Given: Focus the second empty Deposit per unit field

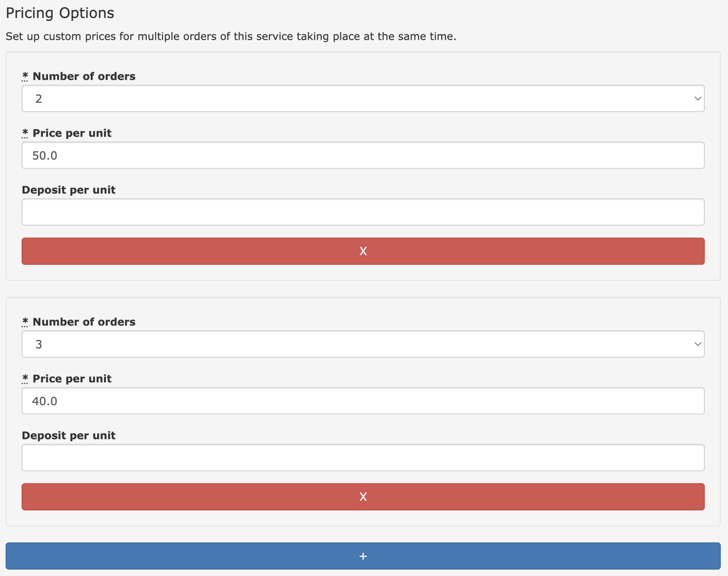Looking at the screenshot, I should coord(363,458).
